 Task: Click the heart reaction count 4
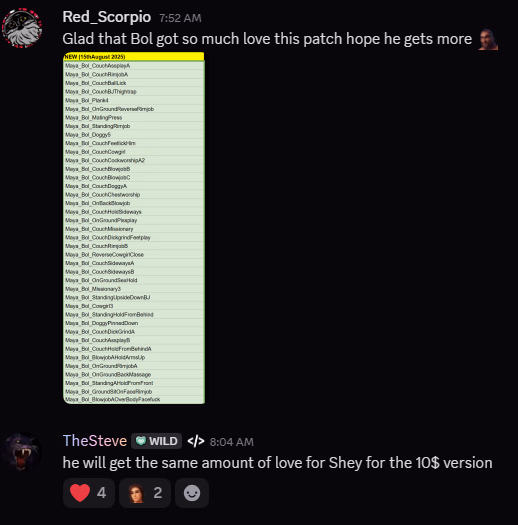pyautogui.click(x=101, y=493)
